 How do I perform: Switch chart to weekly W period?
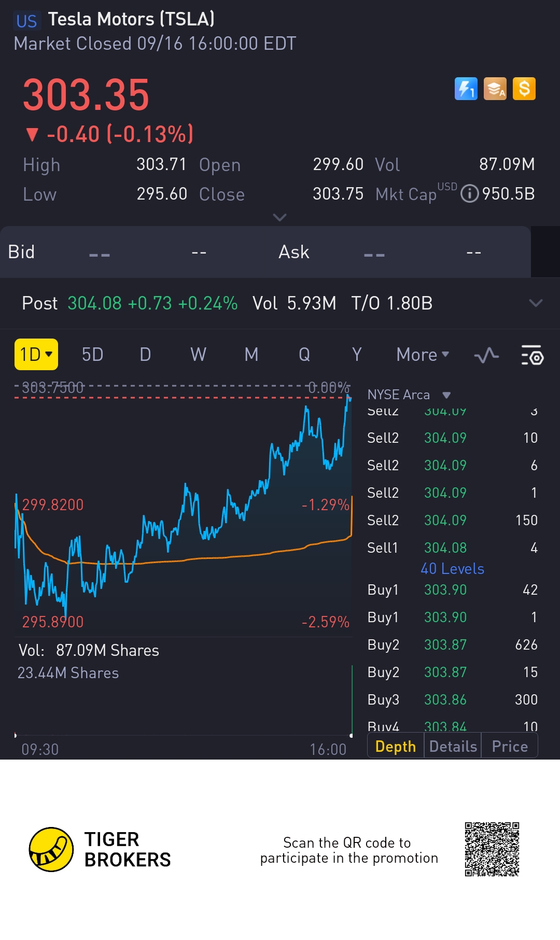point(198,355)
